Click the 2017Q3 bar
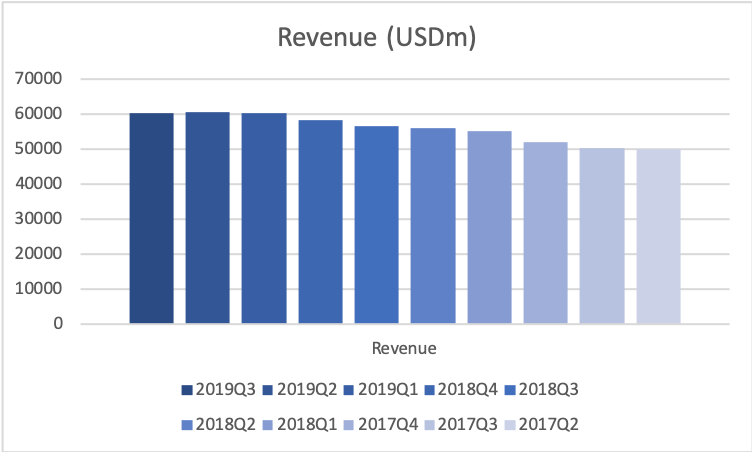The width and height of the screenshot is (752, 452). tap(602, 236)
